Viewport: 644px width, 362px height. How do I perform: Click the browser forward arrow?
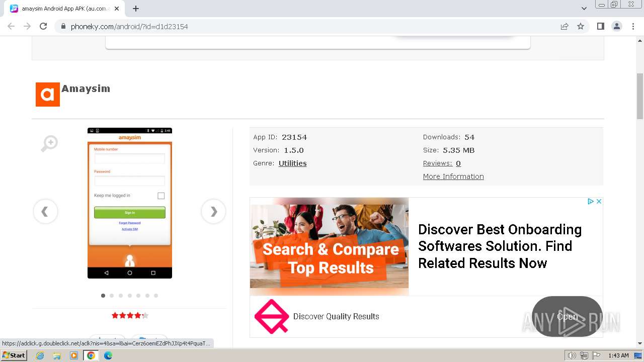point(27,26)
